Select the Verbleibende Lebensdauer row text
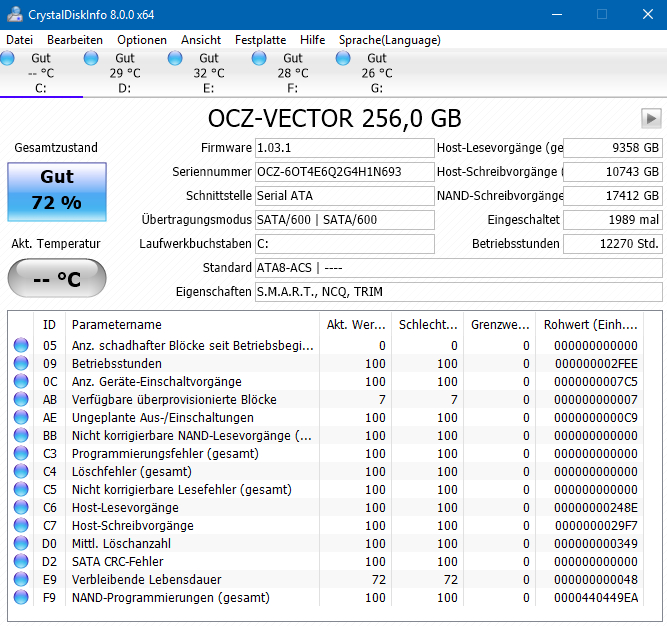The width and height of the screenshot is (667, 626). point(146,580)
